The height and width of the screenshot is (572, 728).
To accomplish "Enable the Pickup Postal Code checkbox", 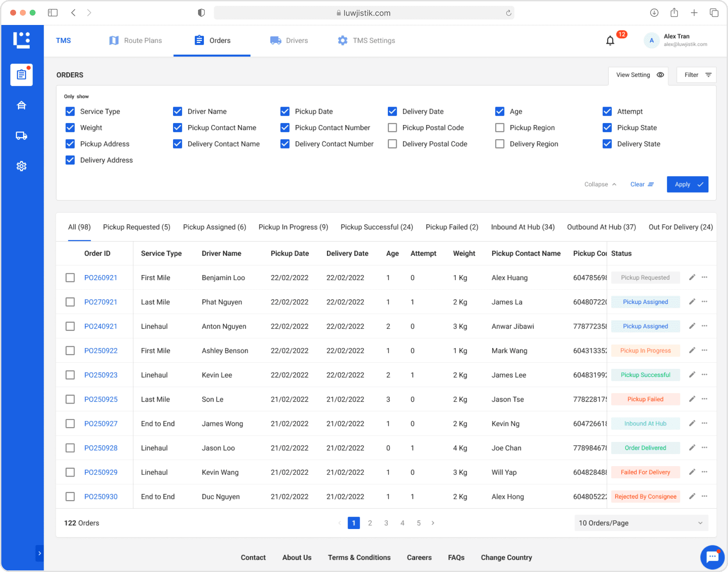I will click(392, 128).
